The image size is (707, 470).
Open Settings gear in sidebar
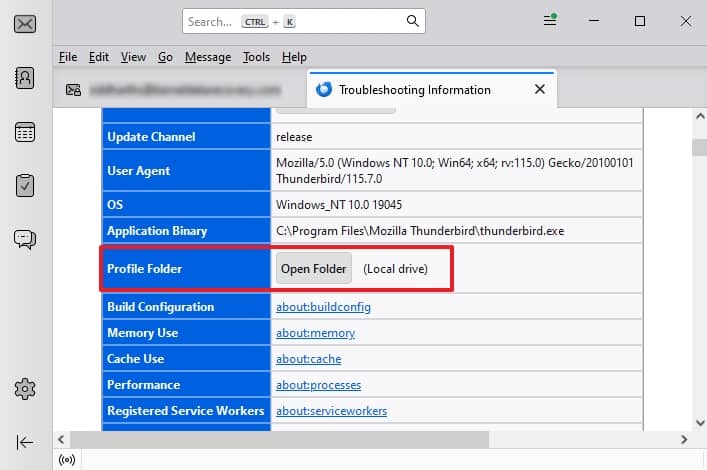[x=25, y=389]
